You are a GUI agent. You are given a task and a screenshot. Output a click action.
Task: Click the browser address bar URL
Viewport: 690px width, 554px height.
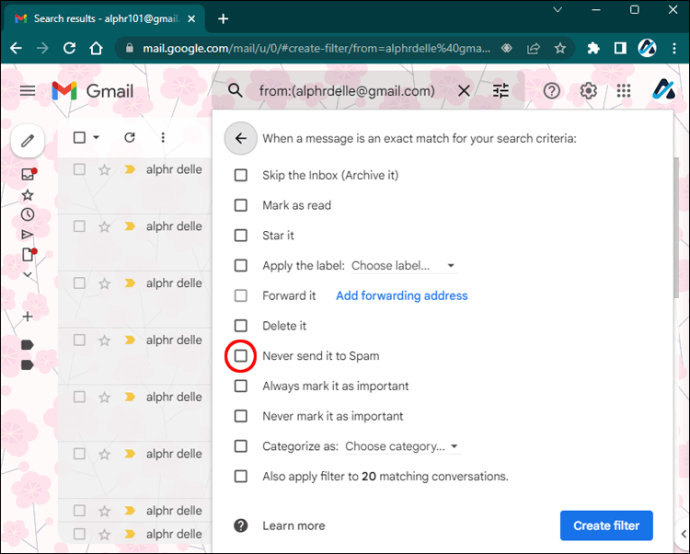click(x=316, y=48)
